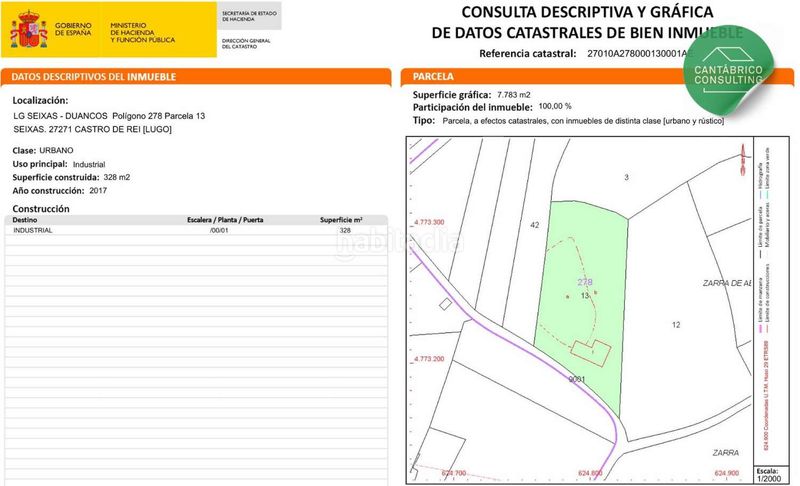Select the red building outline in parcel 13
The height and width of the screenshot is (486, 800).
(591, 353)
